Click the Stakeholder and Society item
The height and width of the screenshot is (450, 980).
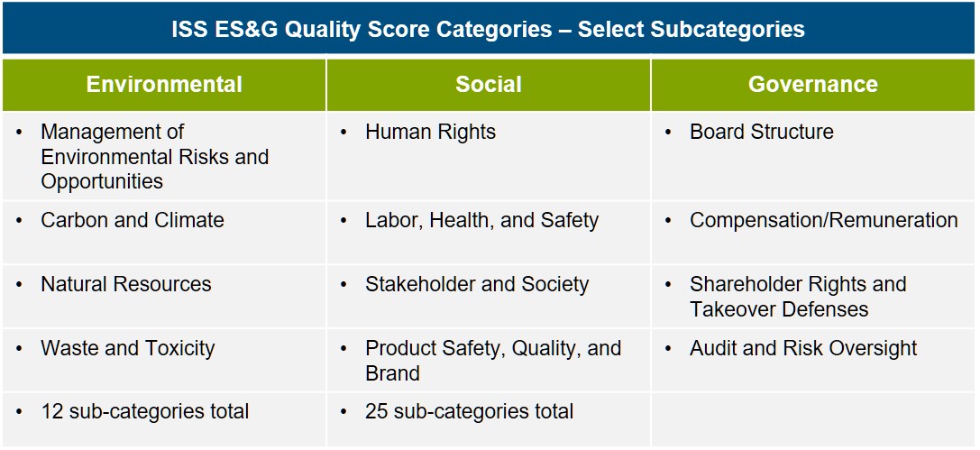pos(477,284)
